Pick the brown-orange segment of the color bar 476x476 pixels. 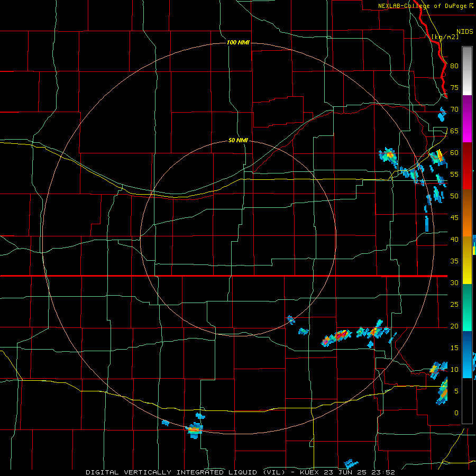tap(467, 213)
